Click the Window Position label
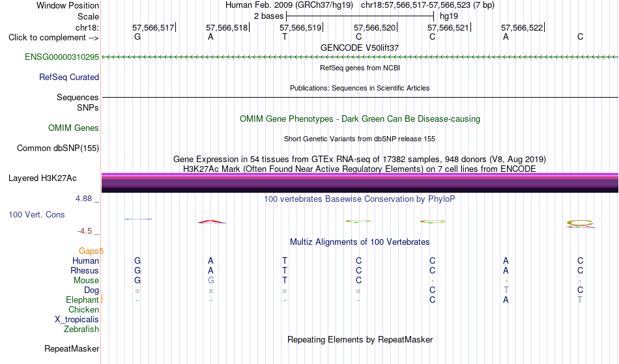The height and width of the screenshot is (364, 619). [68, 5]
